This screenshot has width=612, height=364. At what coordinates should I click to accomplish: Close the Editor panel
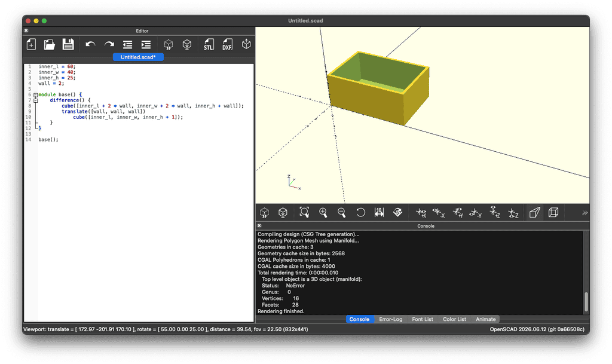click(x=26, y=30)
